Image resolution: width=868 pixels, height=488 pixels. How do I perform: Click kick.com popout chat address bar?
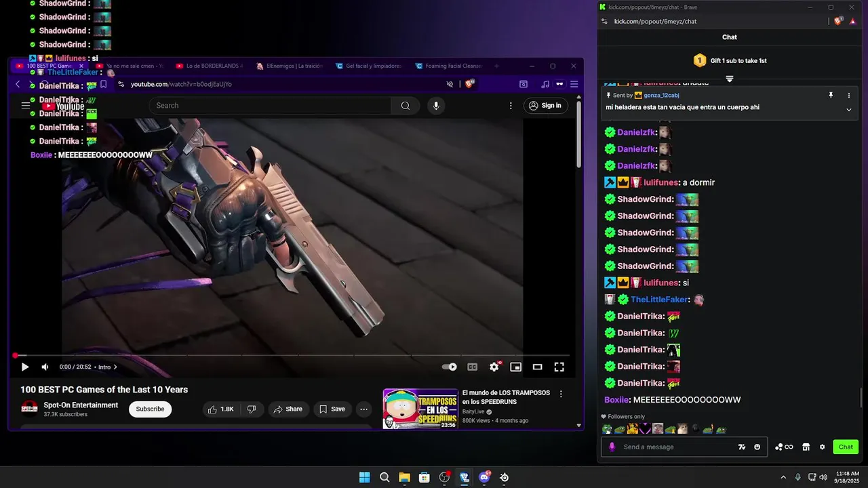coord(655,21)
